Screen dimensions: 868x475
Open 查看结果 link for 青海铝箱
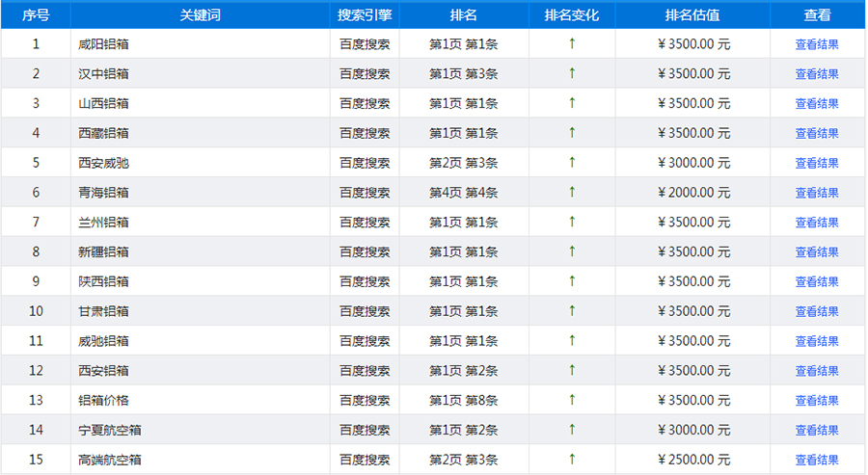817,193
